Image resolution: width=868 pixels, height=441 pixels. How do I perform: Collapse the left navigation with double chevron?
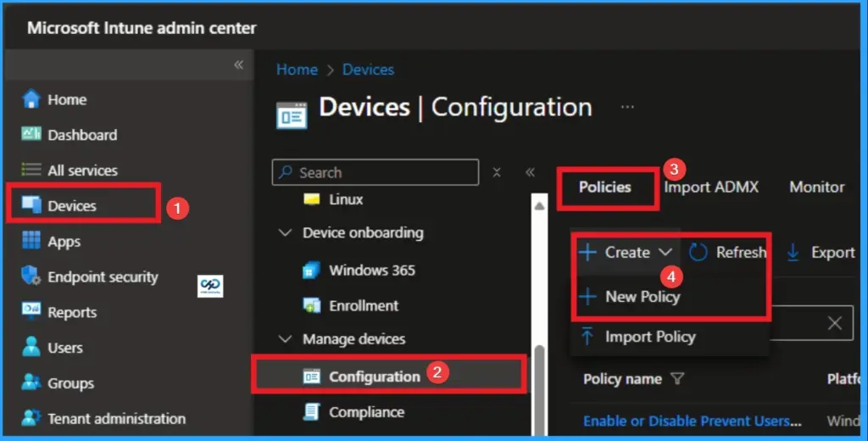pos(238,64)
